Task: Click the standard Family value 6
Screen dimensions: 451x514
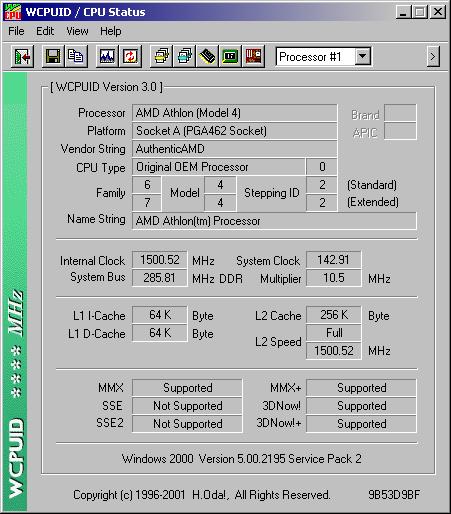Action: click(x=147, y=185)
